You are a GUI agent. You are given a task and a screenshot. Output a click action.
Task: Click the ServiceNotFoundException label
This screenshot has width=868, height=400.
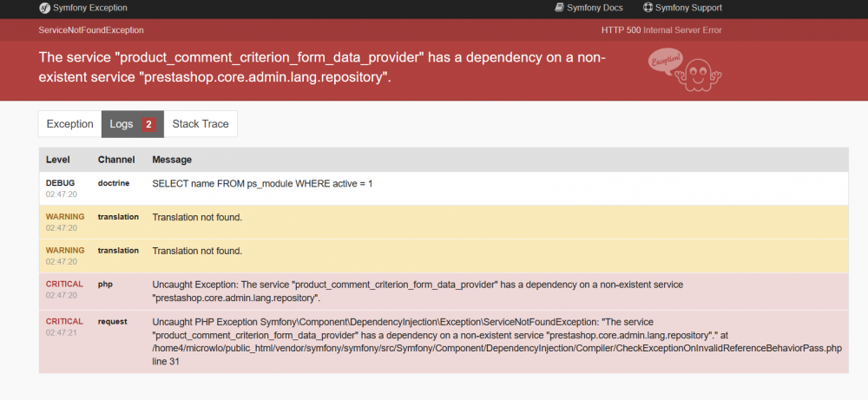click(x=91, y=30)
